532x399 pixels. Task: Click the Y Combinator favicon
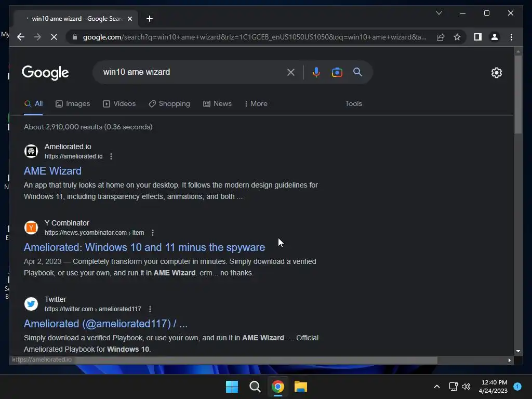point(31,228)
